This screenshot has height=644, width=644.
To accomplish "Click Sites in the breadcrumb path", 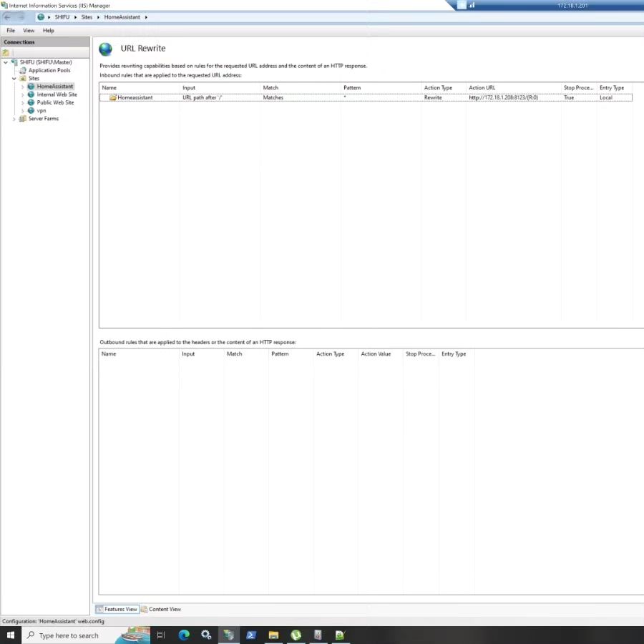I will coord(87,17).
